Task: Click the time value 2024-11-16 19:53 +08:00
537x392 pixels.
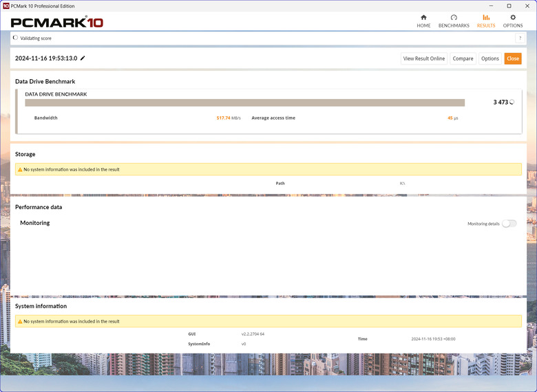Action: [x=433, y=339]
